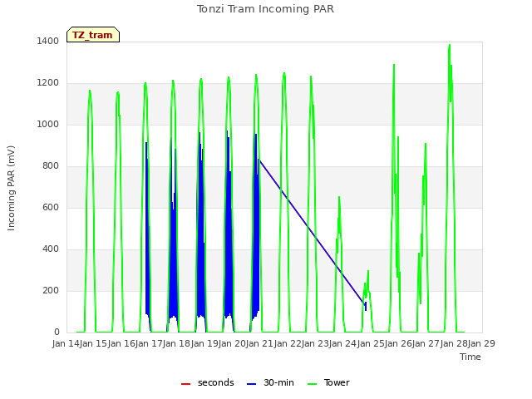Toggle the seconds legend entry

[207, 382]
